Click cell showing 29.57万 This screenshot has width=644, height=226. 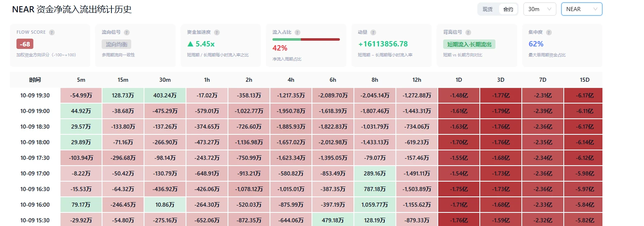pos(81,127)
